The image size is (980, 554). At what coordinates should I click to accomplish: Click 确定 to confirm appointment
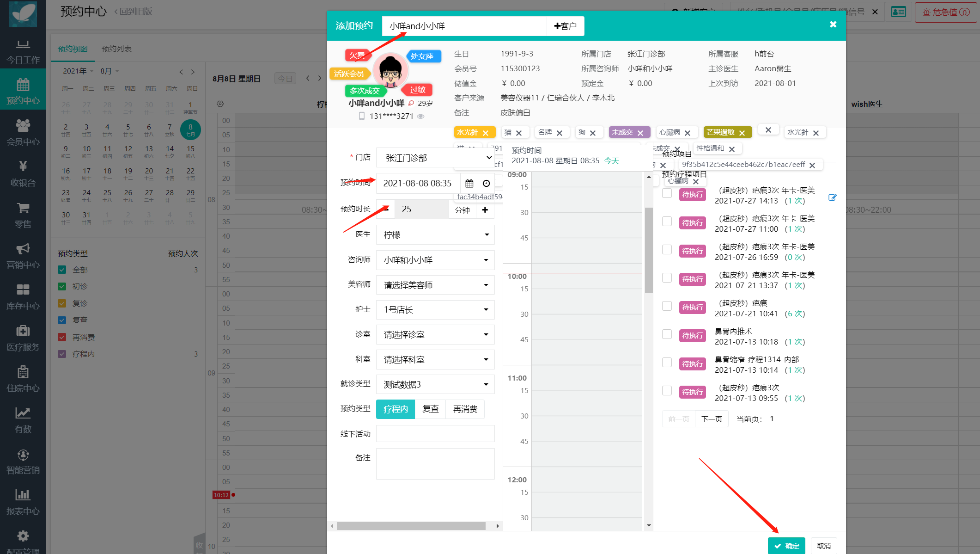786,546
